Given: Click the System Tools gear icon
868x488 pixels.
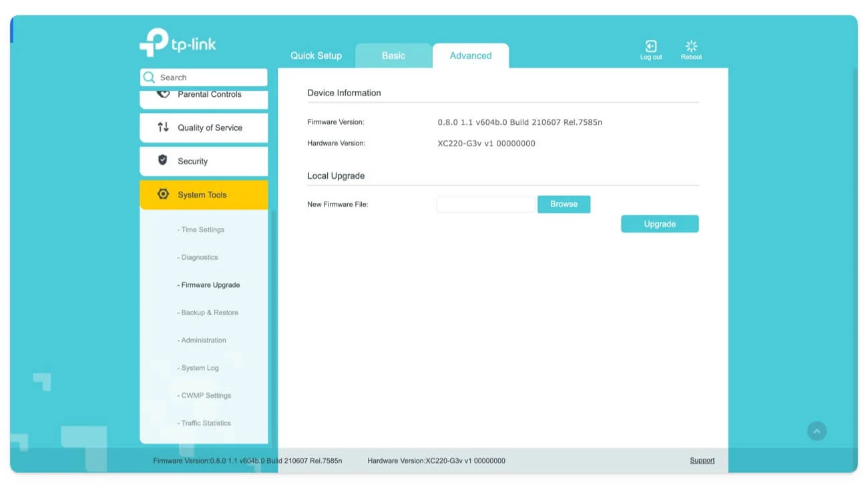Looking at the screenshot, I should coord(163,194).
